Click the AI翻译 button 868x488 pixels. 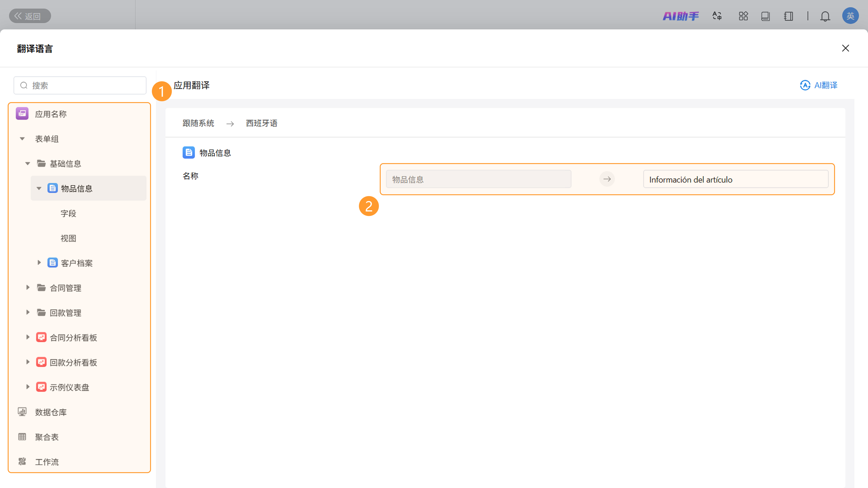coord(819,85)
